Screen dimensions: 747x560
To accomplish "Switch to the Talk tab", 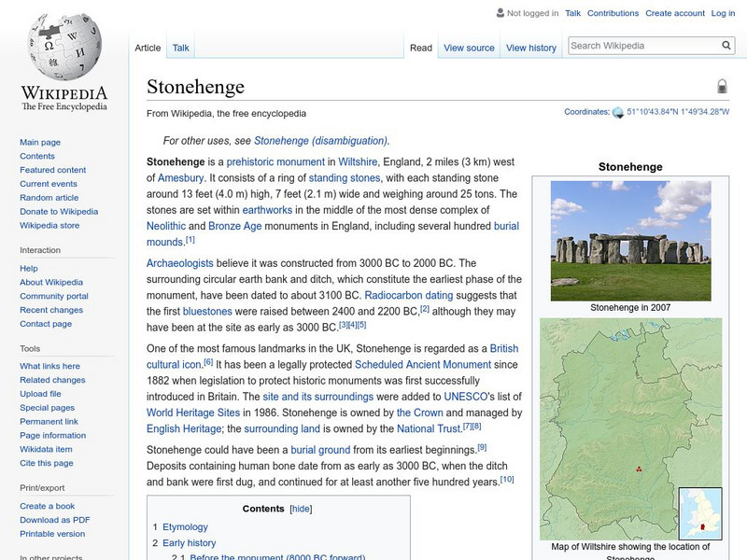I will coord(179,47).
